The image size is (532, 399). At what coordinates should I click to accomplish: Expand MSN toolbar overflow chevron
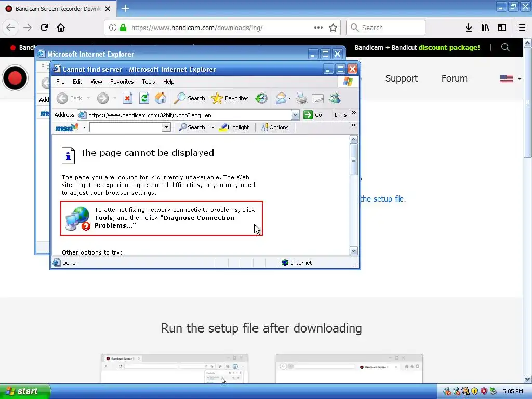pyautogui.click(x=354, y=125)
